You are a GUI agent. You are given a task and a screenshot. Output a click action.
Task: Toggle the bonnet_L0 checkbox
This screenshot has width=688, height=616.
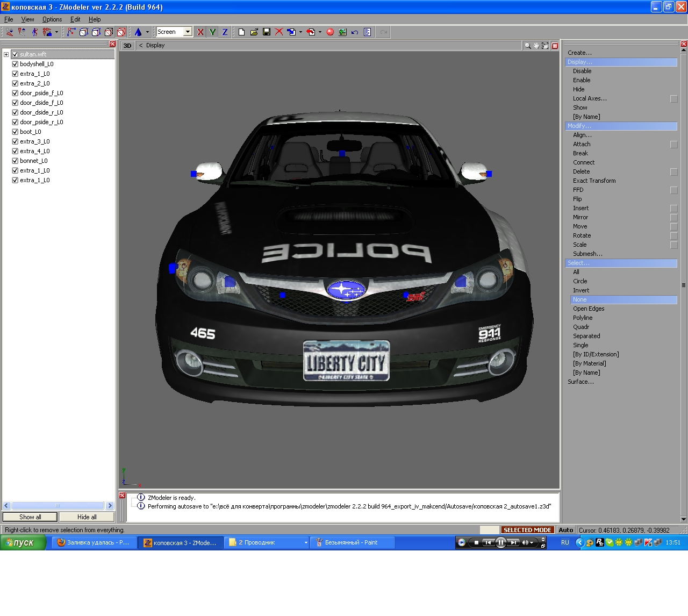pyautogui.click(x=15, y=161)
